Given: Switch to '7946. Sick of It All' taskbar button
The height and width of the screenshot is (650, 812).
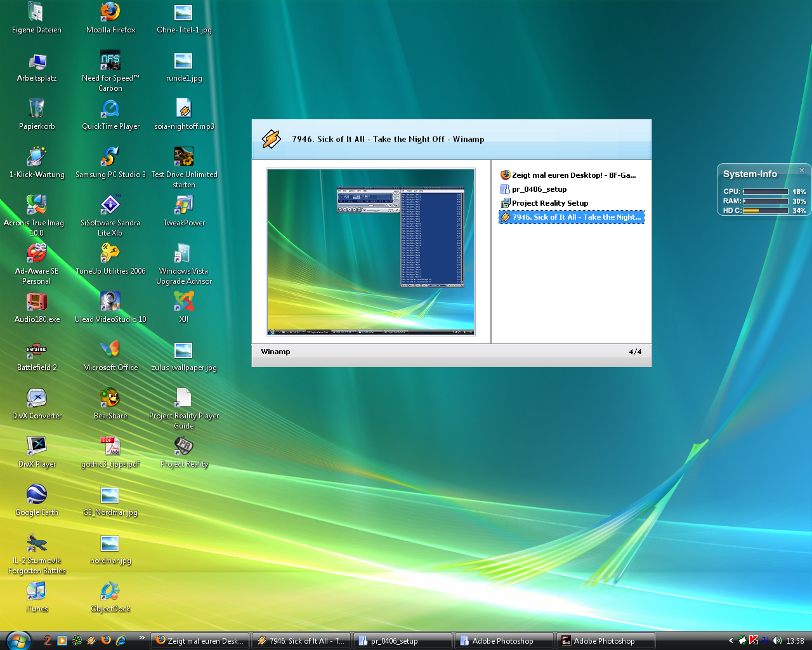Looking at the screenshot, I should click(301, 640).
